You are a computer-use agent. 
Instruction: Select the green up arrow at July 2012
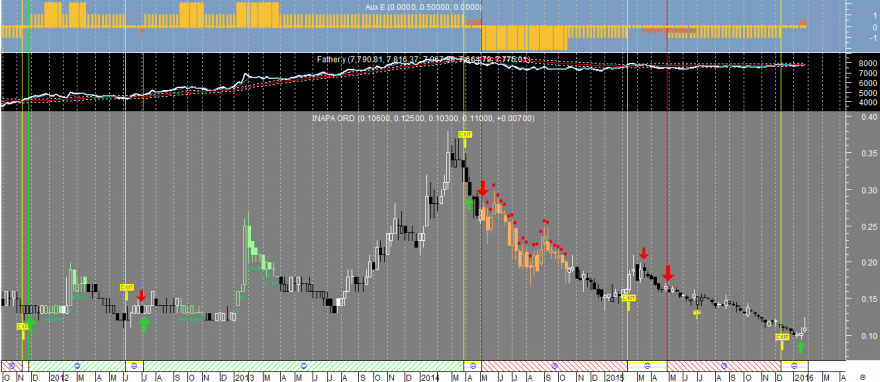tap(145, 323)
